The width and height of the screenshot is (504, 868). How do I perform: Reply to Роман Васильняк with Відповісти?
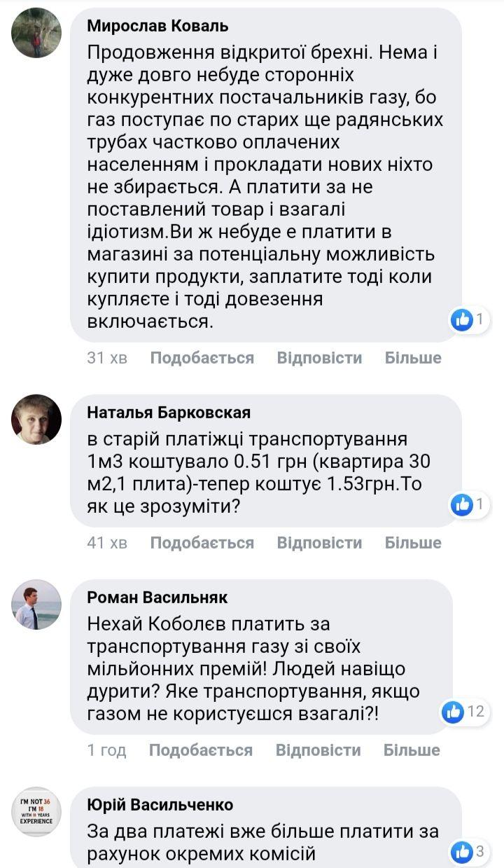(318, 750)
